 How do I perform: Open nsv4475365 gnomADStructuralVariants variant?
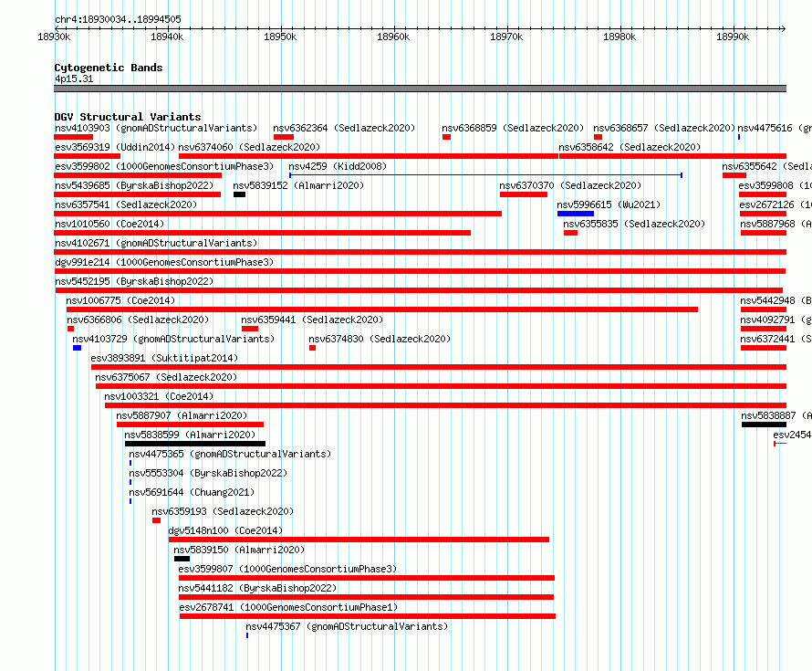(x=230, y=454)
